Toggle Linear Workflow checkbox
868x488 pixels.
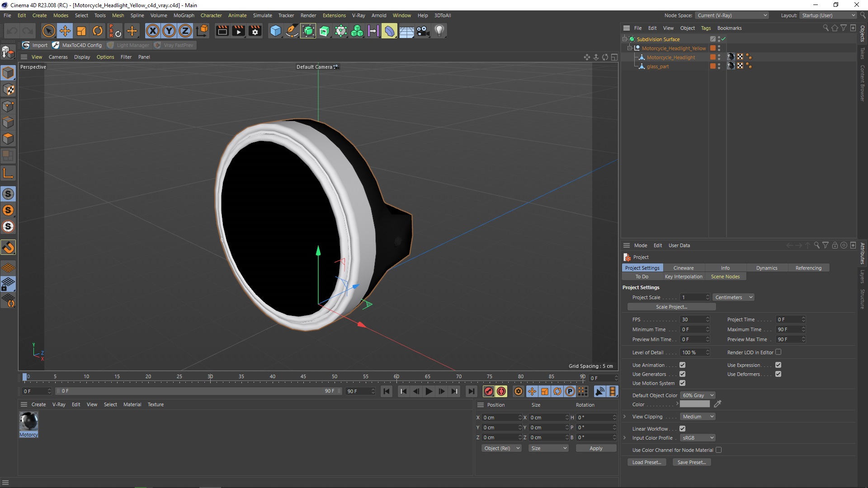click(682, 429)
